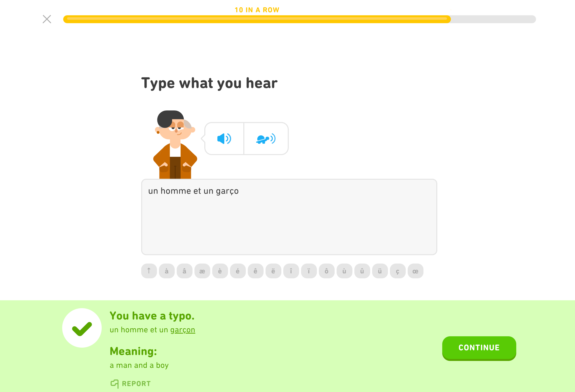Image resolution: width=575 pixels, height=392 pixels.
Task: Insert the î accent character
Action: point(291,271)
